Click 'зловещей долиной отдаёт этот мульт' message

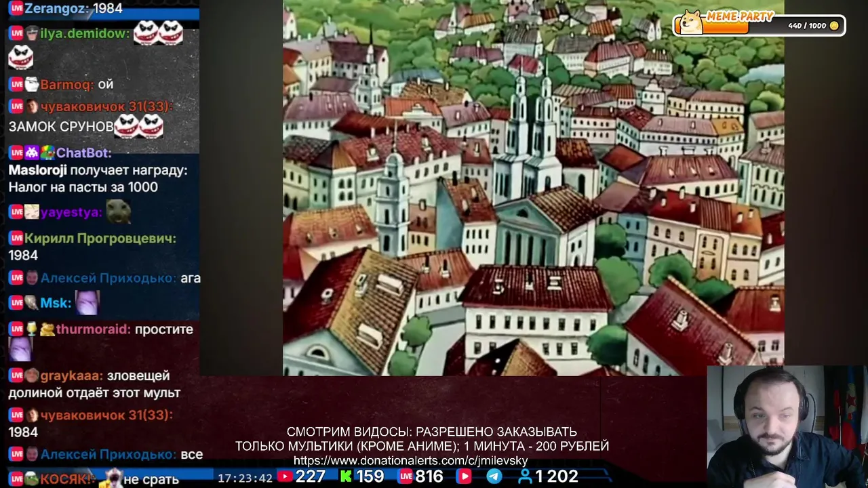point(94,384)
